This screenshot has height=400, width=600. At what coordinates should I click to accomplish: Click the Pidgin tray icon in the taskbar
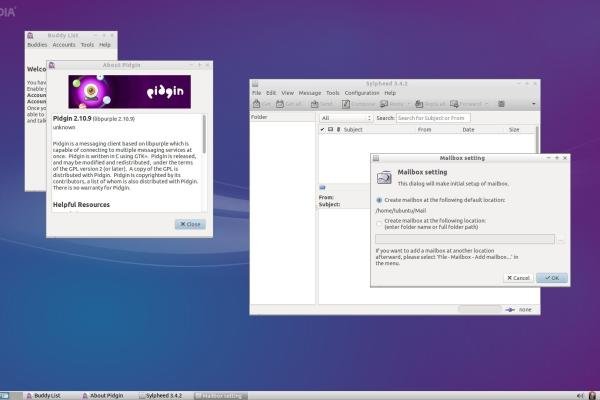[592, 395]
